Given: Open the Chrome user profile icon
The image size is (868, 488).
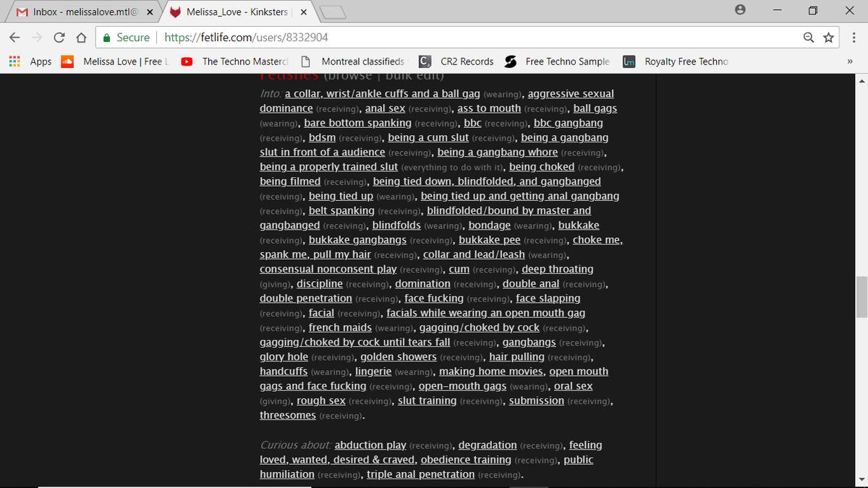Looking at the screenshot, I should 740,11.
